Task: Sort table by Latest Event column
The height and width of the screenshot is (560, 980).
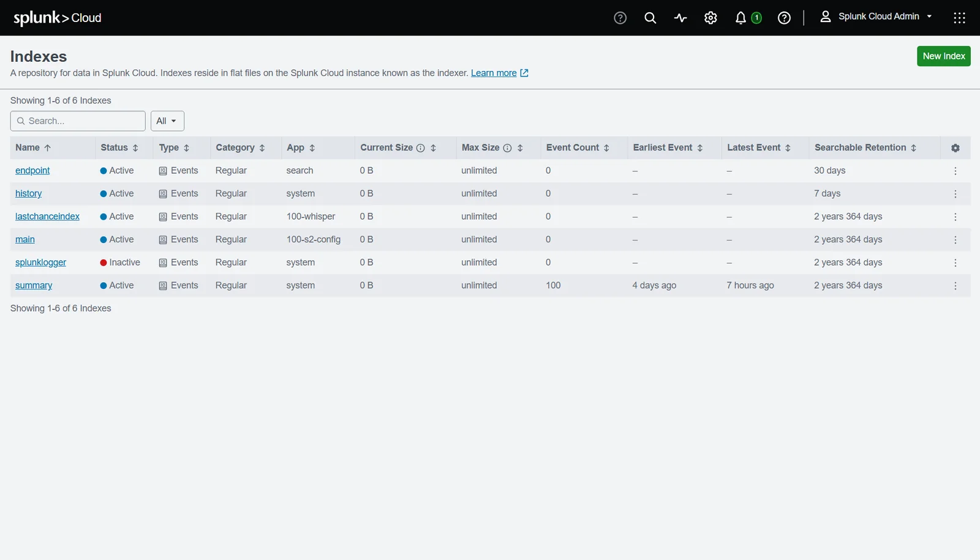Action: [759, 147]
